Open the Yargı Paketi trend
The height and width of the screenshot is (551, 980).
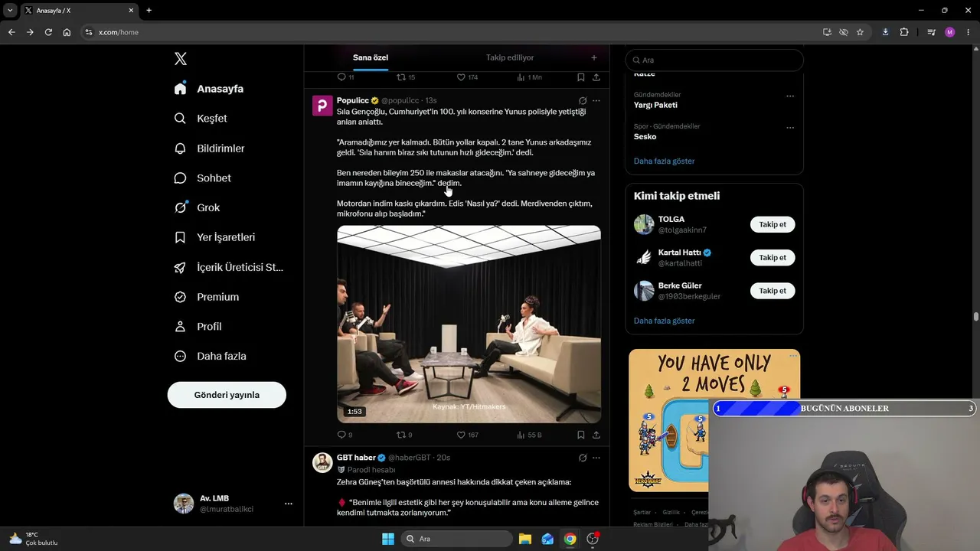pos(655,105)
